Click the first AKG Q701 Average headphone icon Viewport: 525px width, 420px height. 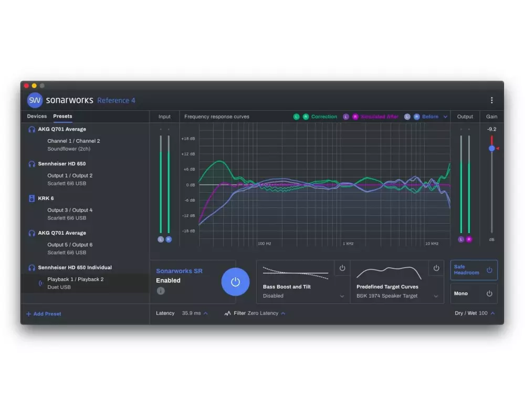tap(31, 129)
